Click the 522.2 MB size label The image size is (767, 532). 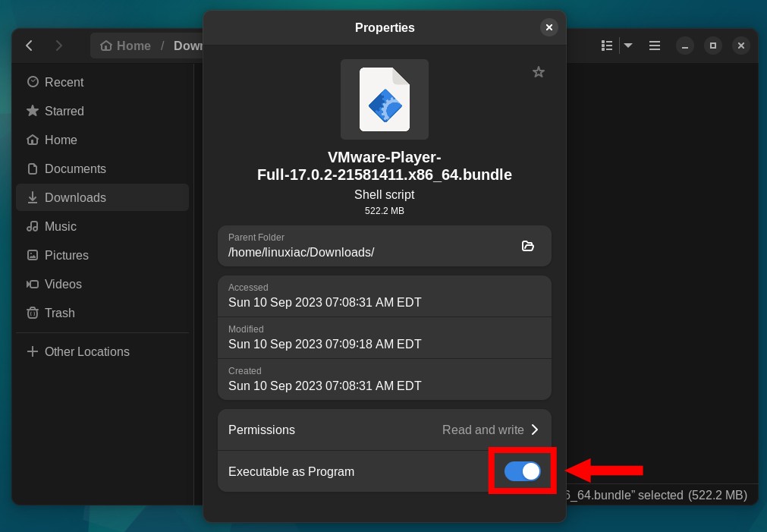(385, 211)
